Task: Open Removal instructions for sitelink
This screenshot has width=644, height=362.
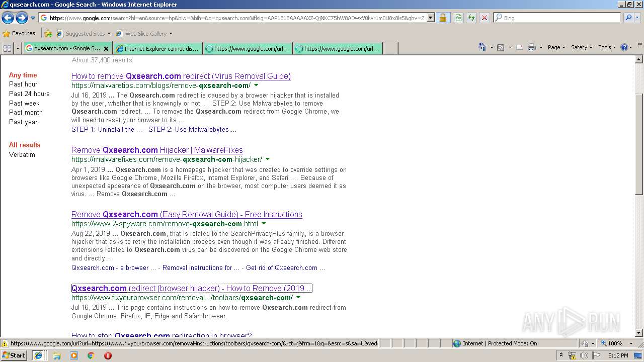Action: (x=201, y=268)
